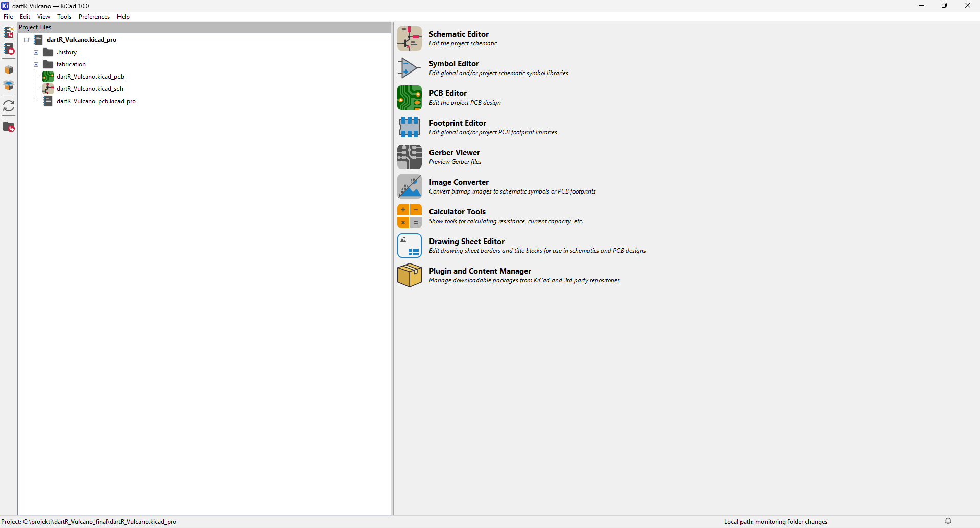Click 'Local path: monitoring folder changes' status text
The width and height of the screenshot is (980, 528).
point(775,522)
